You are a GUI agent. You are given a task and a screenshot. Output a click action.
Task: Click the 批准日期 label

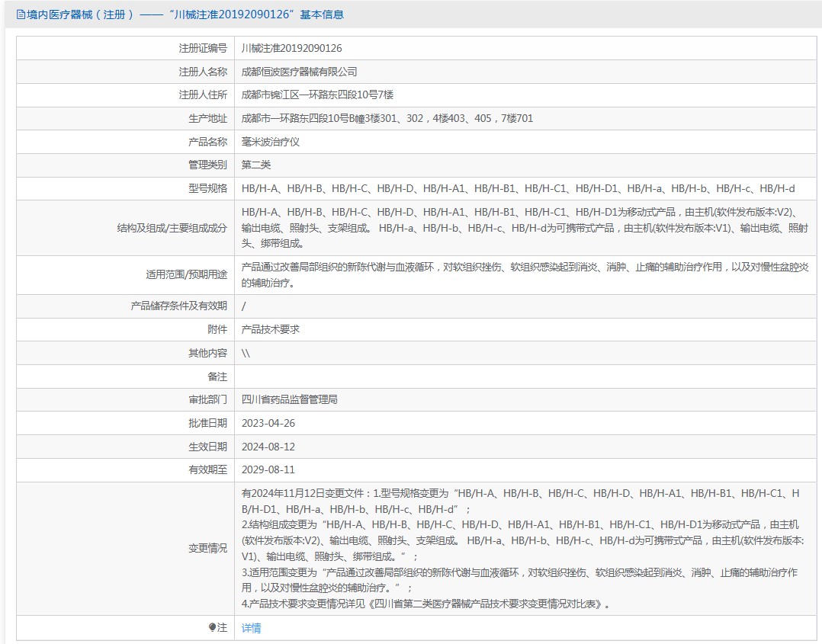point(207,424)
